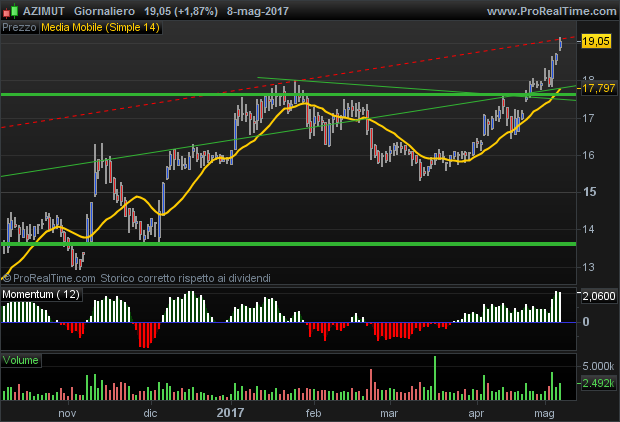Viewport: 620px width, 422px height.
Task: Click the mag month label on time axis
Action: (544, 414)
